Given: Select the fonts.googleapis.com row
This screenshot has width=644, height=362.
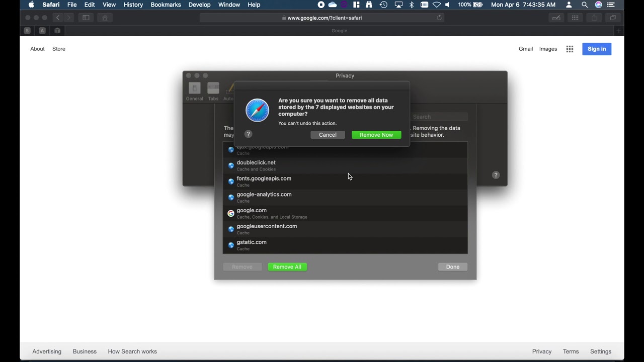Looking at the screenshot, I should click(x=345, y=182).
